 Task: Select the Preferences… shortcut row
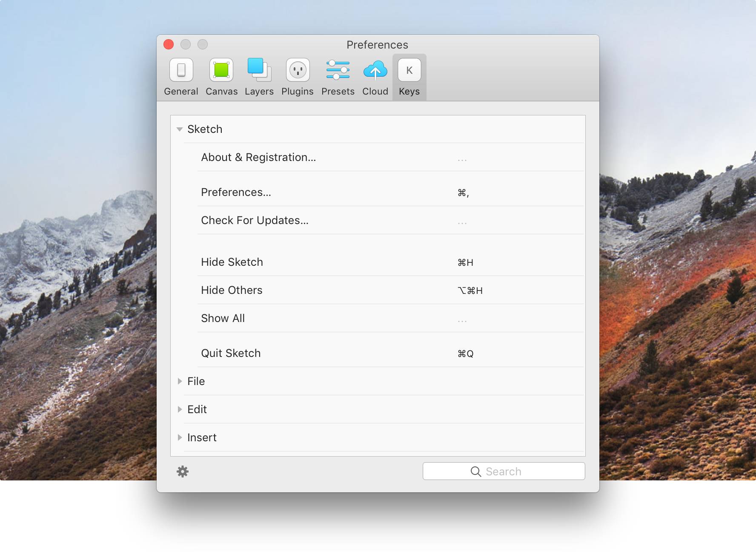click(391, 192)
